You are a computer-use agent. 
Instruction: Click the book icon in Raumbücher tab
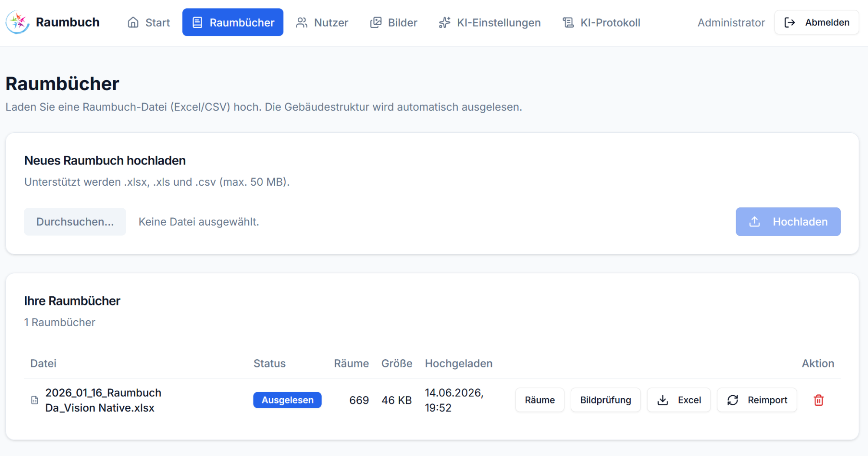tap(197, 23)
